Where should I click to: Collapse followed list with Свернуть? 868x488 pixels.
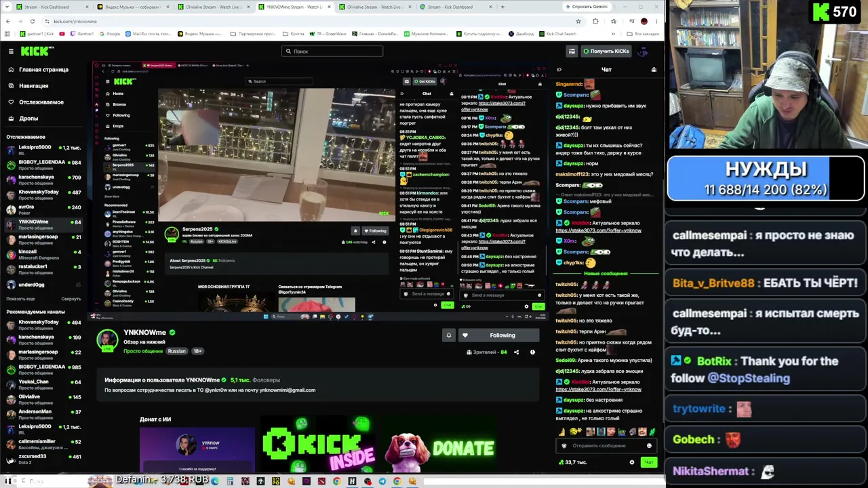pyautogui.click(x=71, y=299)
